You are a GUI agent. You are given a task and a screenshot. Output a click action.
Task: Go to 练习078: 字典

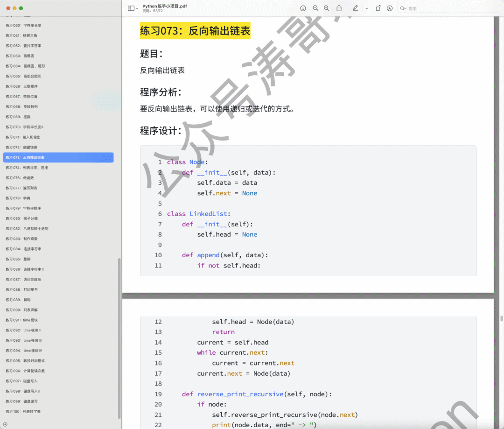(18, 198)
